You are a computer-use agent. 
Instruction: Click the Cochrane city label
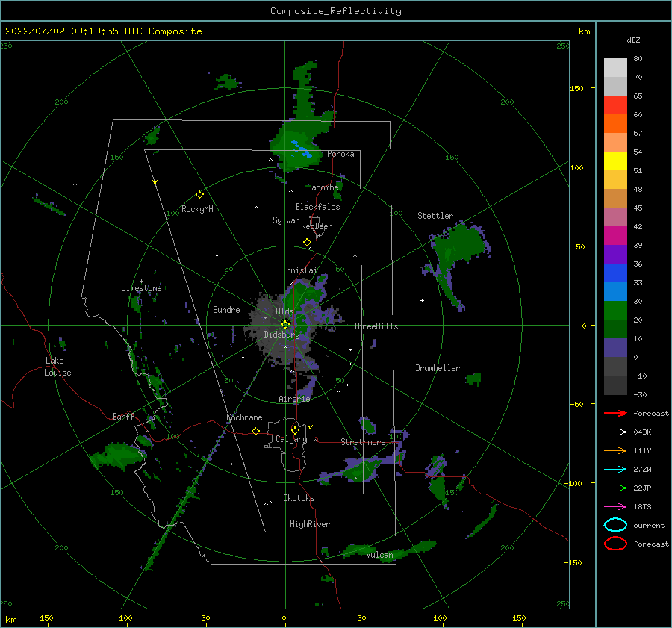point(244,417)
